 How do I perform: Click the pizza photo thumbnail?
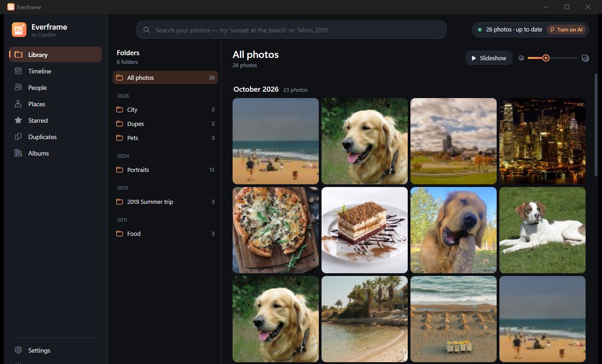pyautogui.click(x=275, y=230)
